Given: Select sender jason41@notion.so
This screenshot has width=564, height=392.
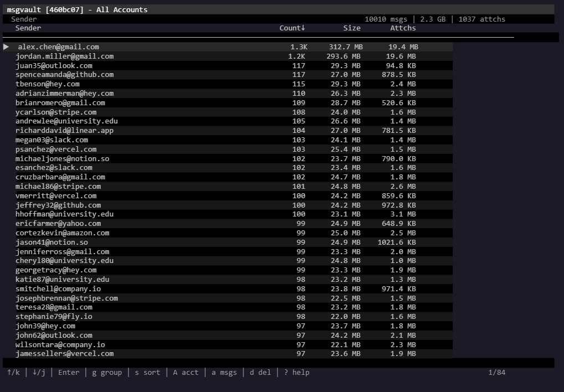Looking at the screenshot, I should (x=228, y=242).
